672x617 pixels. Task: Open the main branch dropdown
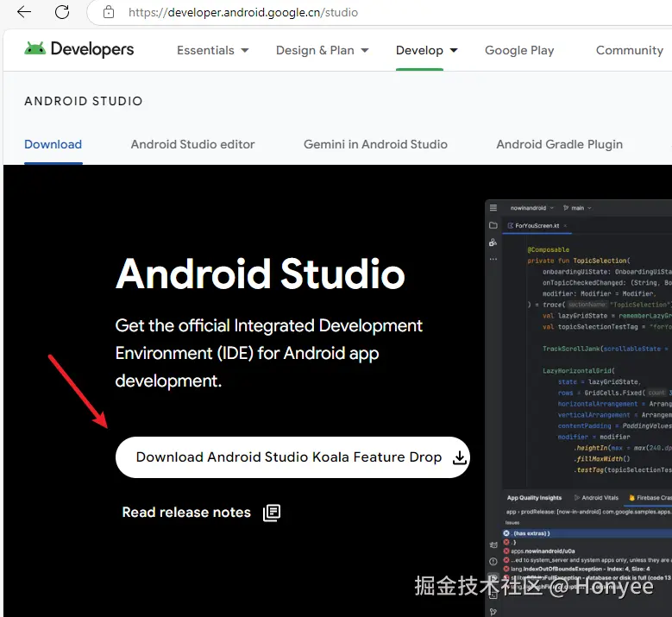577,208
